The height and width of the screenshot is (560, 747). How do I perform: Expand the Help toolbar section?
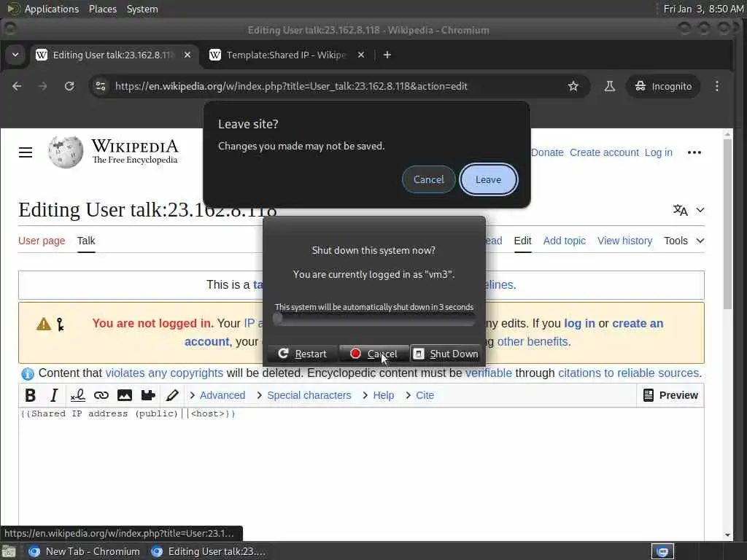(x=379, y=395)
